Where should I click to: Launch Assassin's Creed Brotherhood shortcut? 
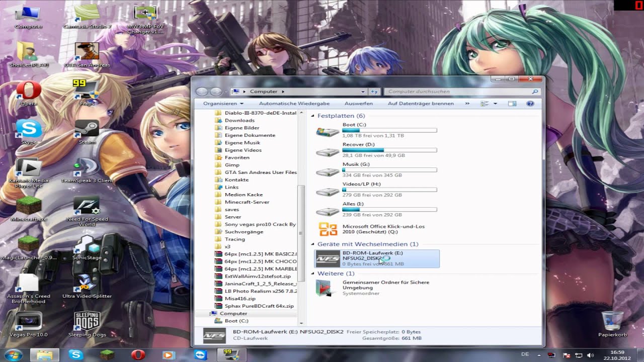point(28,289)
